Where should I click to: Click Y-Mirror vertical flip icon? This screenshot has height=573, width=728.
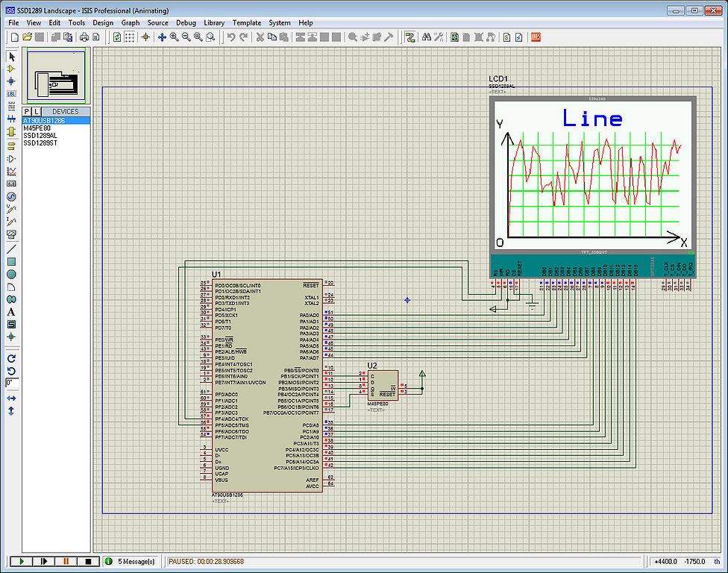[12, 411]
